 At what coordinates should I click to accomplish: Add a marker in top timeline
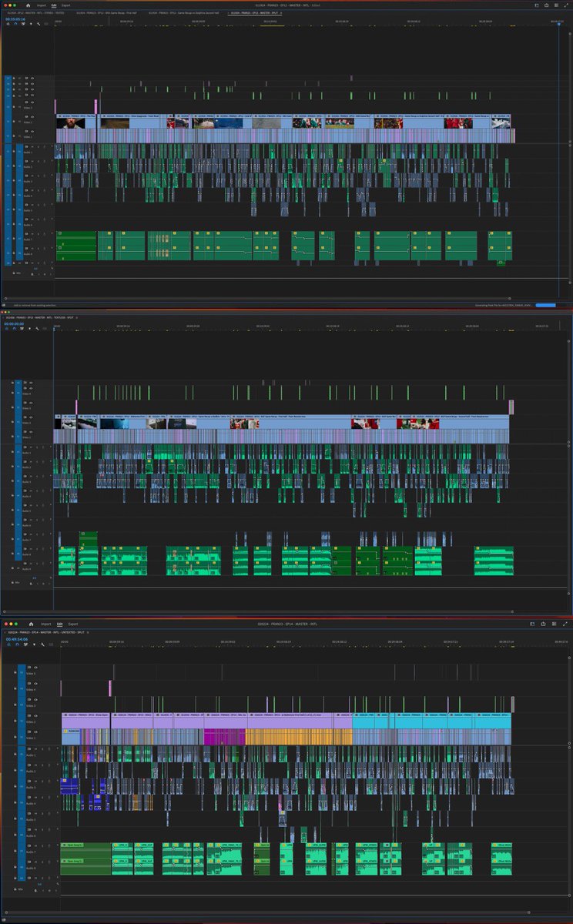31,24
